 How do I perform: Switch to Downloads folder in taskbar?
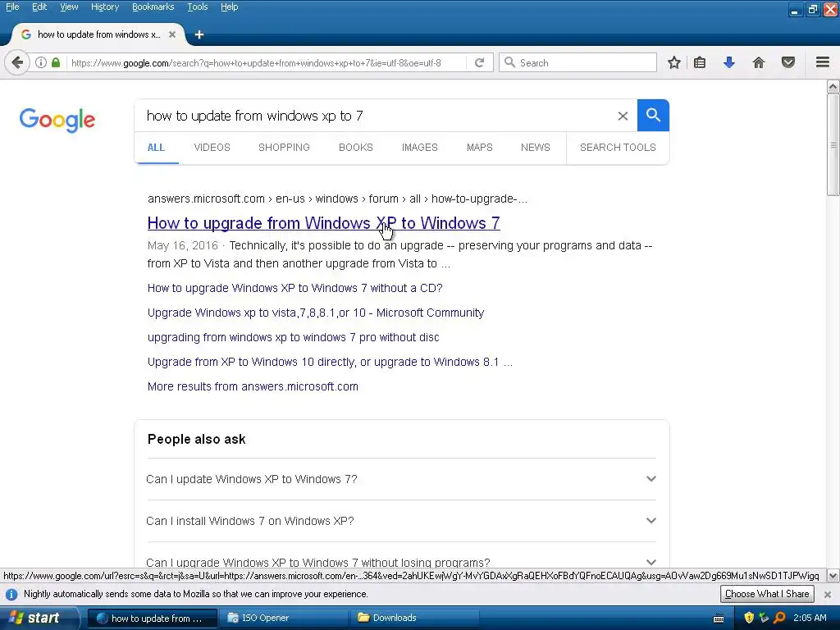416,618
